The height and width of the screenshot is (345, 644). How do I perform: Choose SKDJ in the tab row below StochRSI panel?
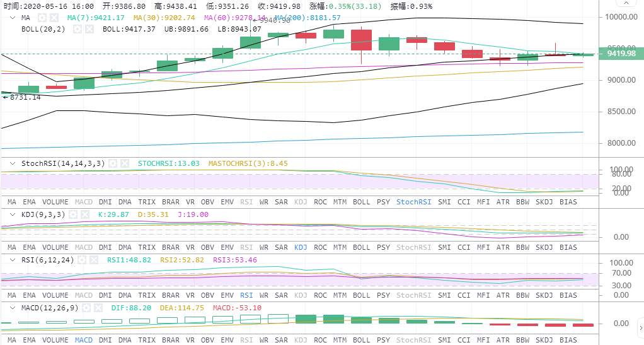pyautogui.click(x=544, y=202)
